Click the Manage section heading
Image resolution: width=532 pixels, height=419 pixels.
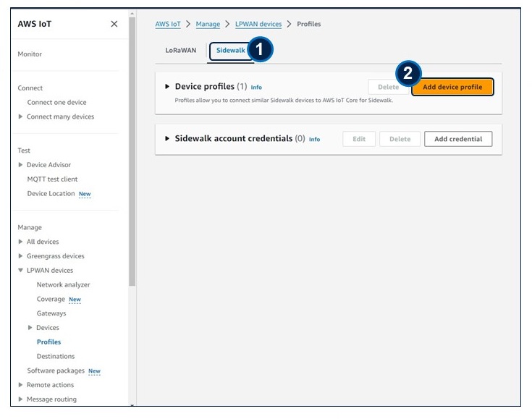click(x=30, y=227)
